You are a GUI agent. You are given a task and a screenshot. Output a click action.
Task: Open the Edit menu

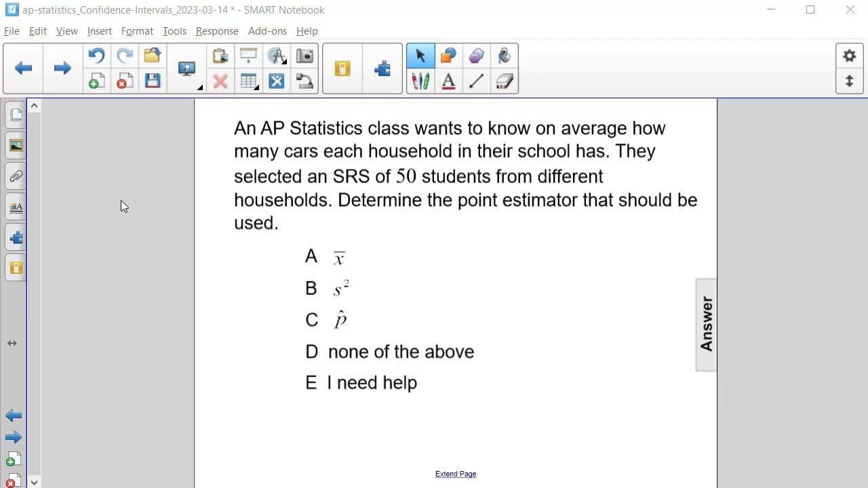coord(38,31)
